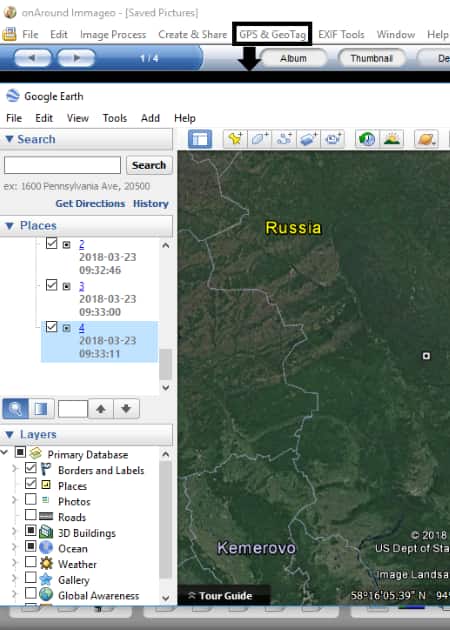The height and width of the screenshot is (630, 450).
Task: Toggle the sidebar view button in Google Earth toolbar
Action: click(200, 139)
